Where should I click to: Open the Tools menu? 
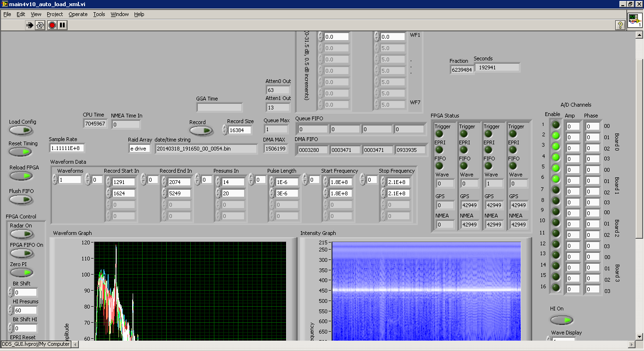(99, 14)
